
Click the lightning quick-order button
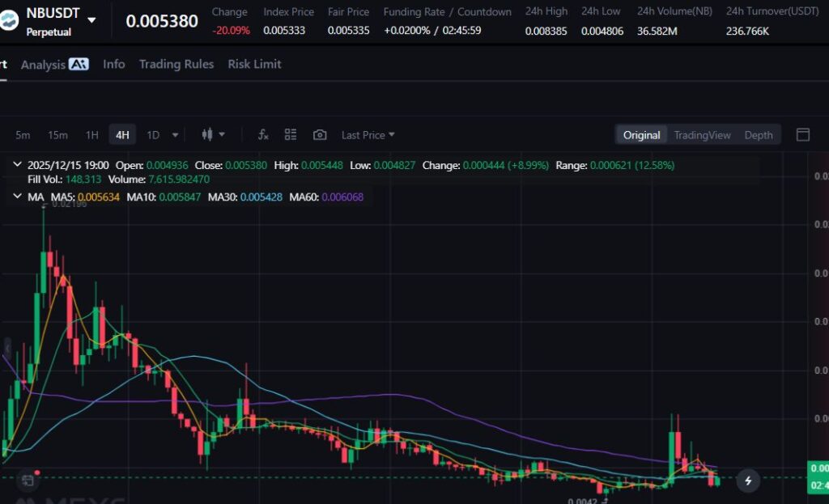[748, 481]
